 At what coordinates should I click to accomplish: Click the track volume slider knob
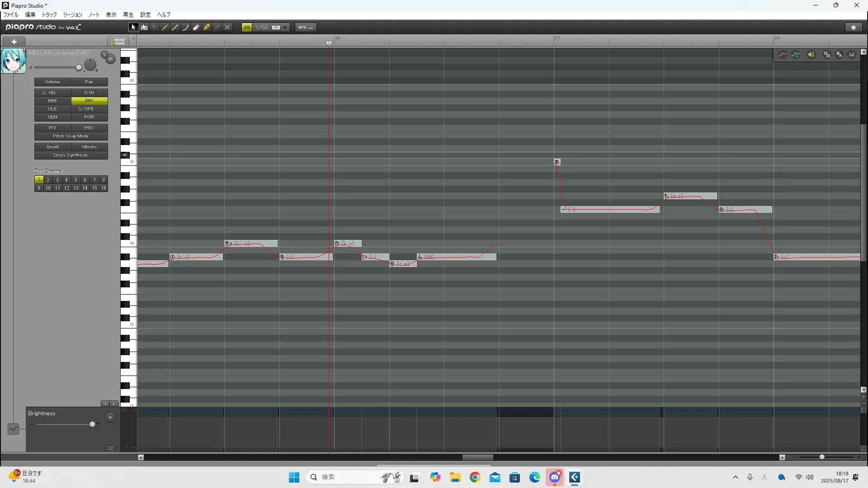coord(79,68)
